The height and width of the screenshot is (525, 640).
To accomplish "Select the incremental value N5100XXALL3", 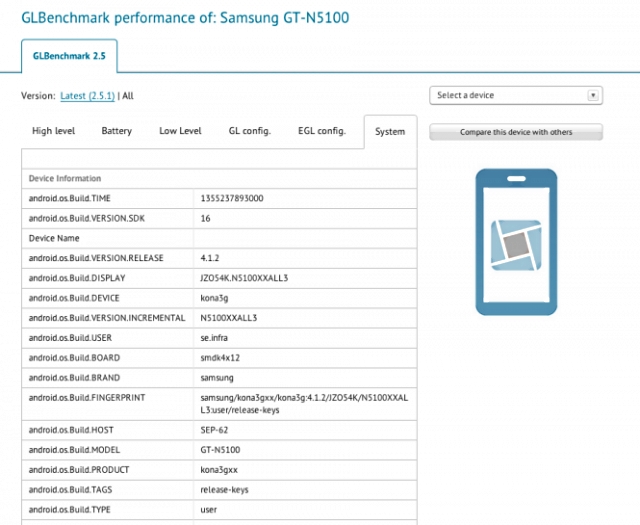I will click(229, 318).
